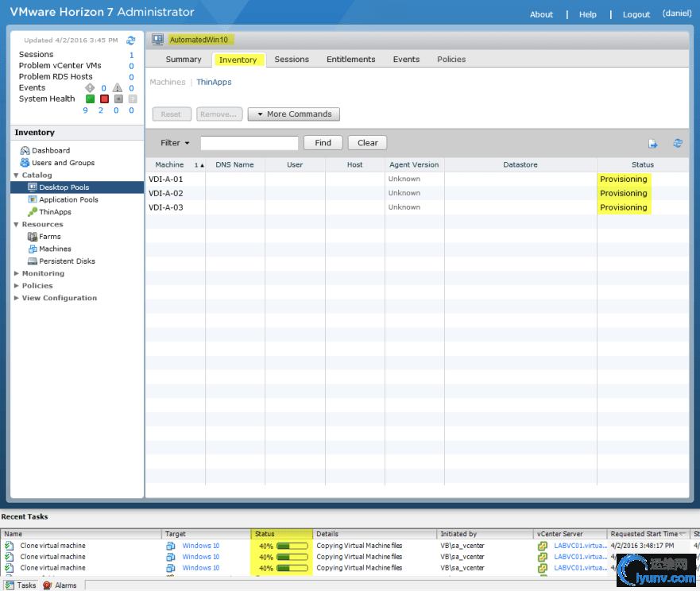Collapse the Resources tree section
This screenshot has height=591, width=700.
[x=16, y=224]
